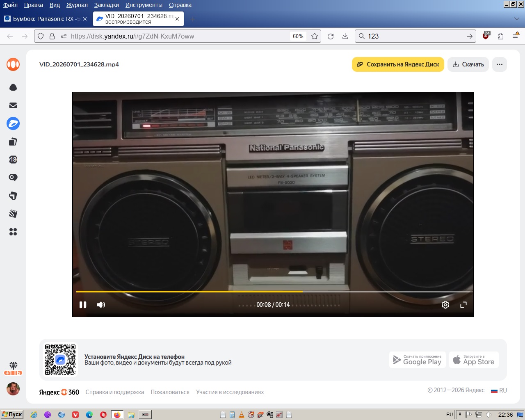Screen dimensions: 525x420
Task: Open the Google Play app link
Action: [417, 360]
